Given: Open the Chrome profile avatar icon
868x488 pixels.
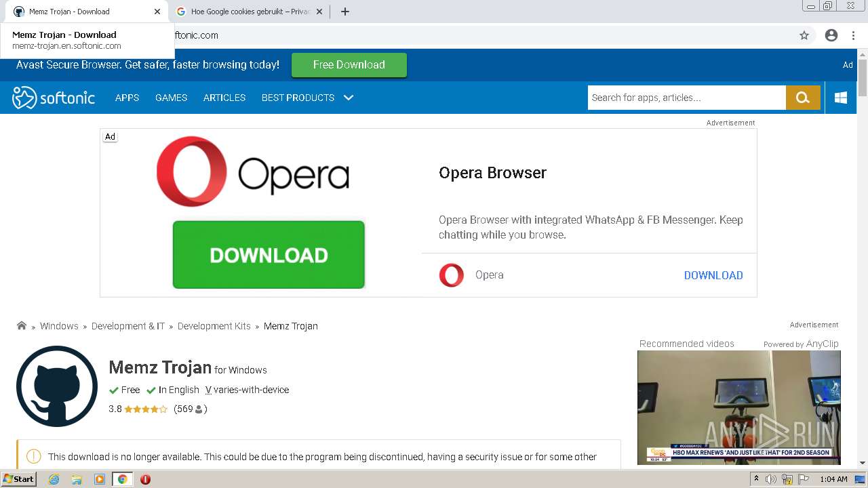Looking at the screenshot, I should click(831, 35).
